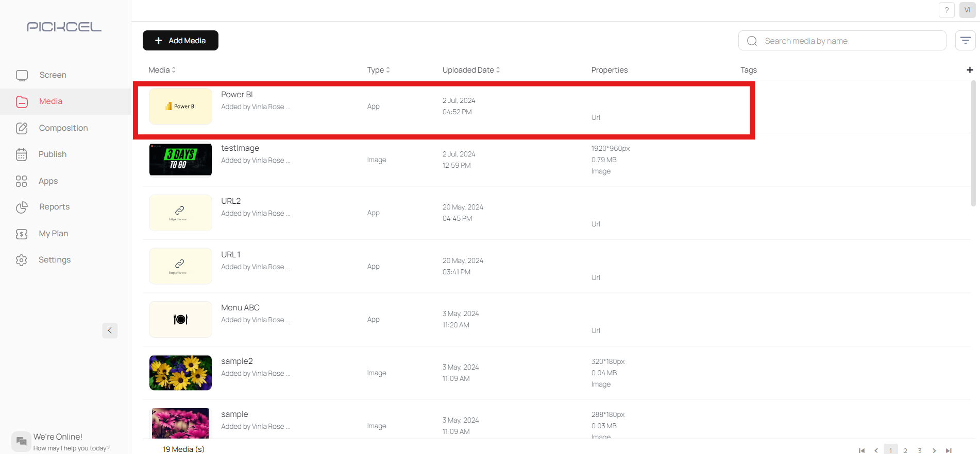Screen dimensions: 980x454
Task: Click the My Plan dollar icon
Action: (22, 234)
